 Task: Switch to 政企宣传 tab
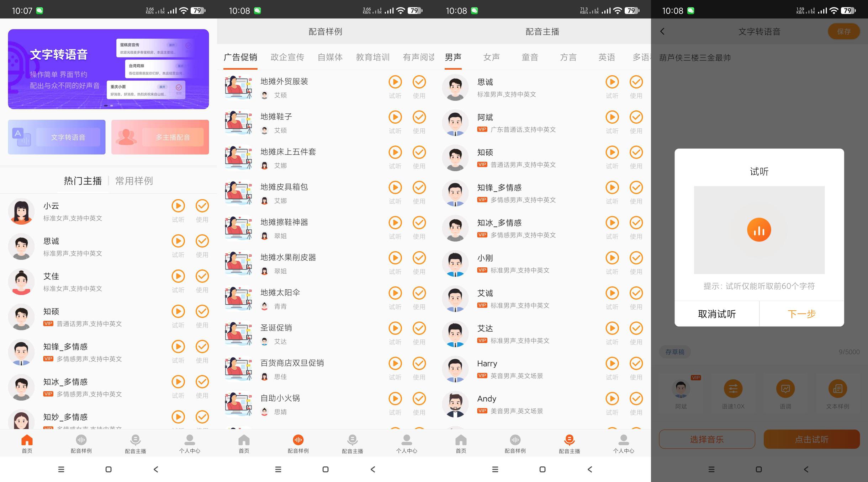coord(287,57)
